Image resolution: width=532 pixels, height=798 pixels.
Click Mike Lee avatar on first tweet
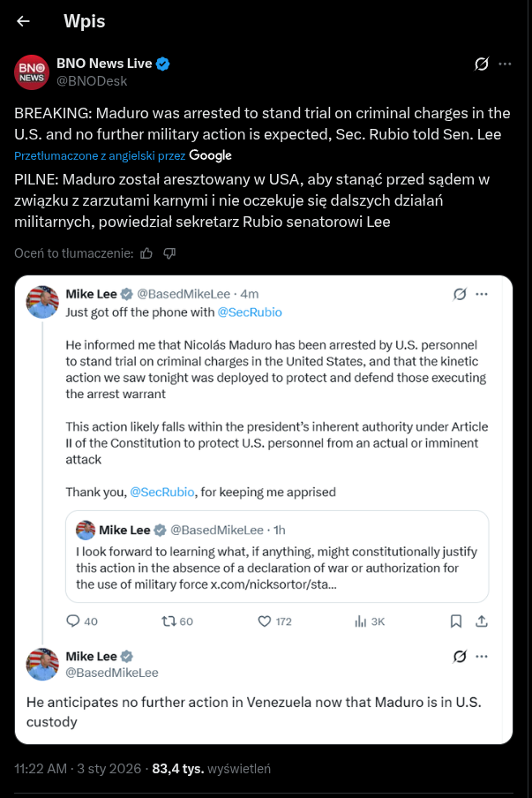pos(42,302)
